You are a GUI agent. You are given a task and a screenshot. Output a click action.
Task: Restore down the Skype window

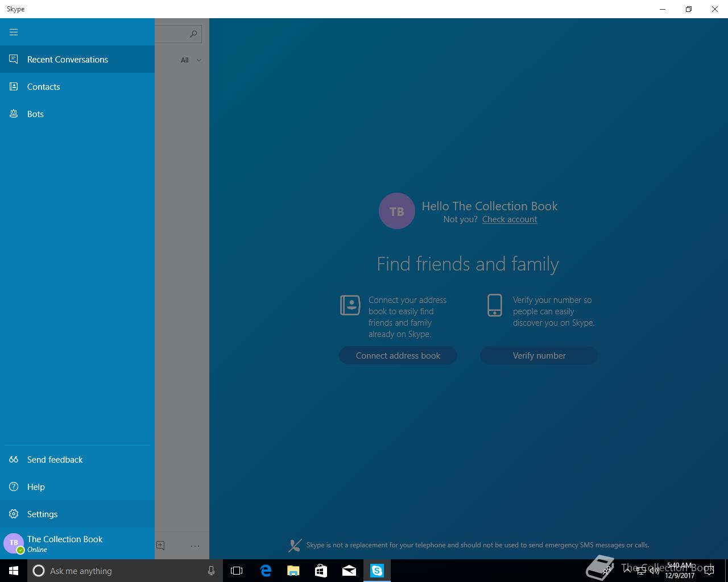tap(689, 9)
